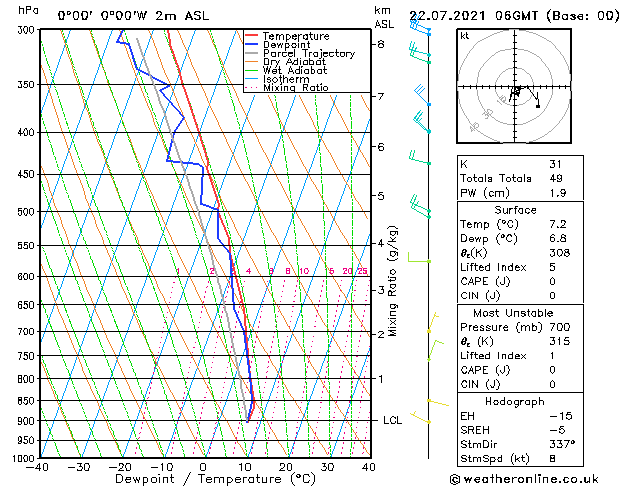Click the cyan wind barb near 7 km
Screen dimensions: 629x486
422,95
